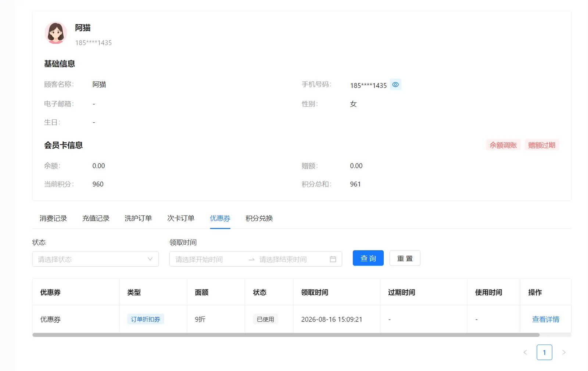This screenshot has width=588, height=371.
Task: Click the 会员卡信息 section heading
Action: [64, 145]
